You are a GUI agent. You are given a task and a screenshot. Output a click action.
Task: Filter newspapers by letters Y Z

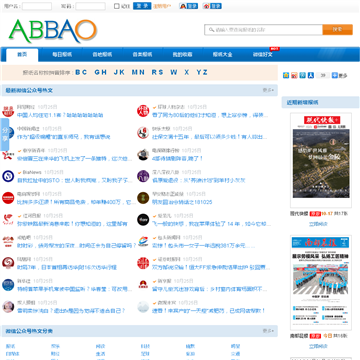pyautogui.click(x=202, y=72)
